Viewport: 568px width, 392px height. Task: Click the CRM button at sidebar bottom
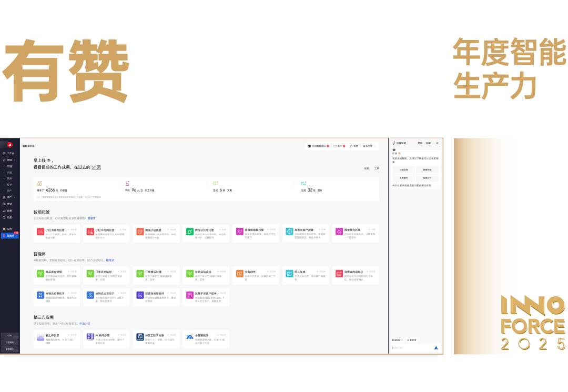[x=9, y=335]
